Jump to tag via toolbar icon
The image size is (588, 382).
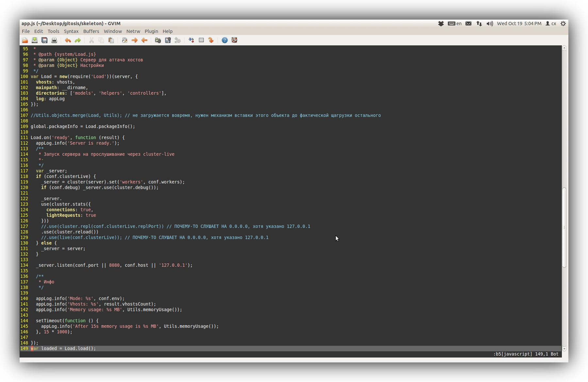(x=211, y=40)
